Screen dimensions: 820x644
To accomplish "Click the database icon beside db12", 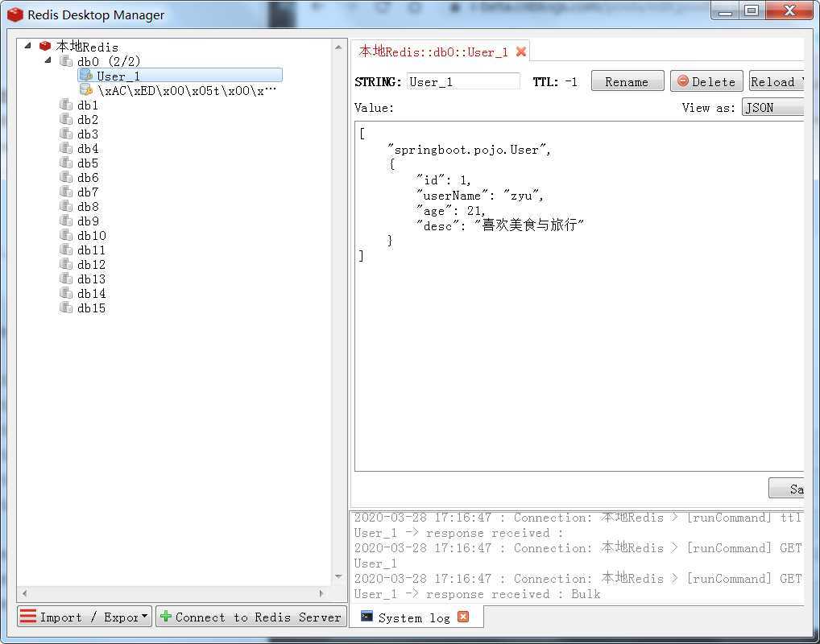I will [66, 265].
